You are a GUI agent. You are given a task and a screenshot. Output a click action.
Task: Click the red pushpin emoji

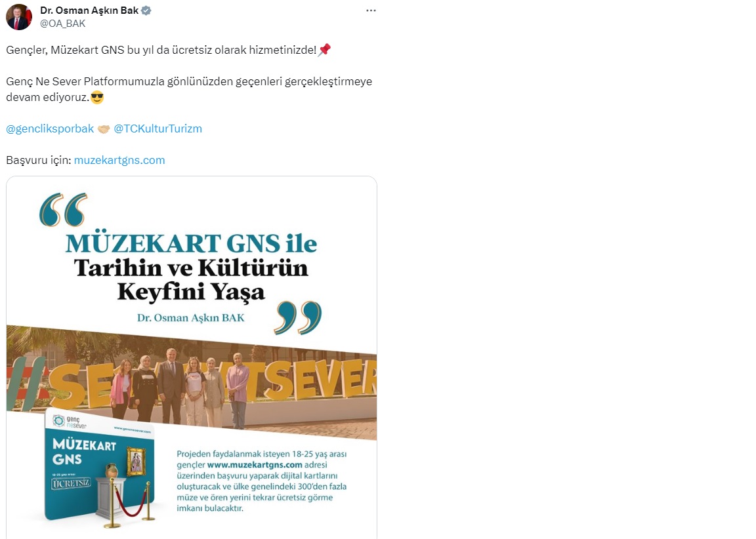tap(324, 50)
